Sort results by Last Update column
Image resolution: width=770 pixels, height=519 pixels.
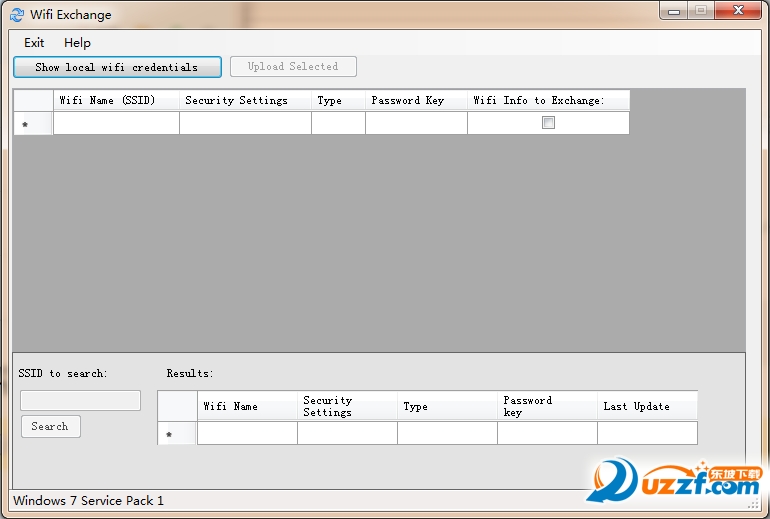coord(647,406)
